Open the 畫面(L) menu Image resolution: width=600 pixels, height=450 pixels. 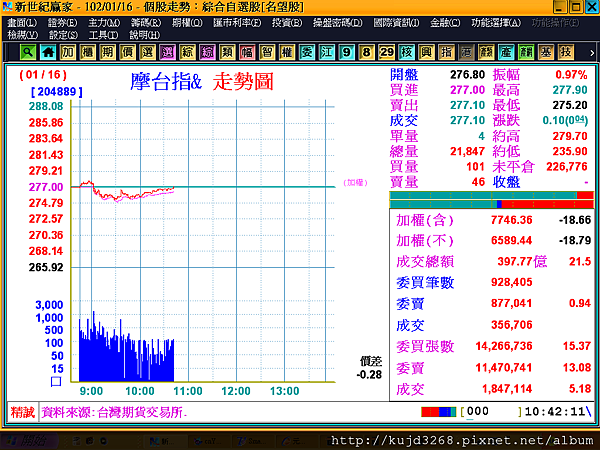click(x=22, y=23)
